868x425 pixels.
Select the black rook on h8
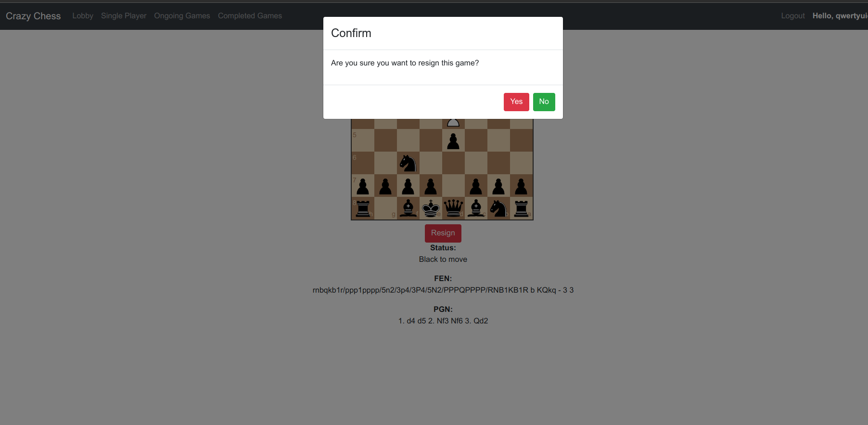[x=363, y=208]
